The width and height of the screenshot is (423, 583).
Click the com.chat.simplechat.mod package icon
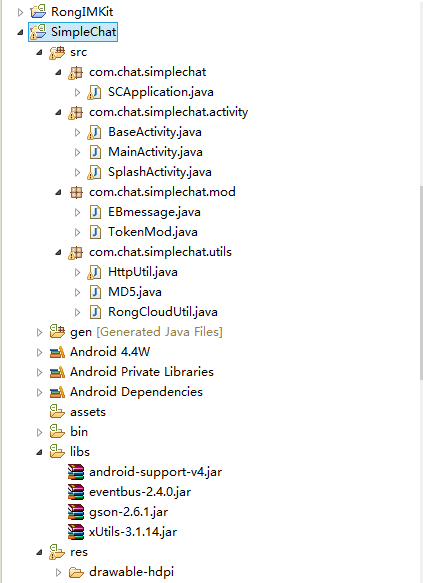pyautogui.click(x=76, y=192)
